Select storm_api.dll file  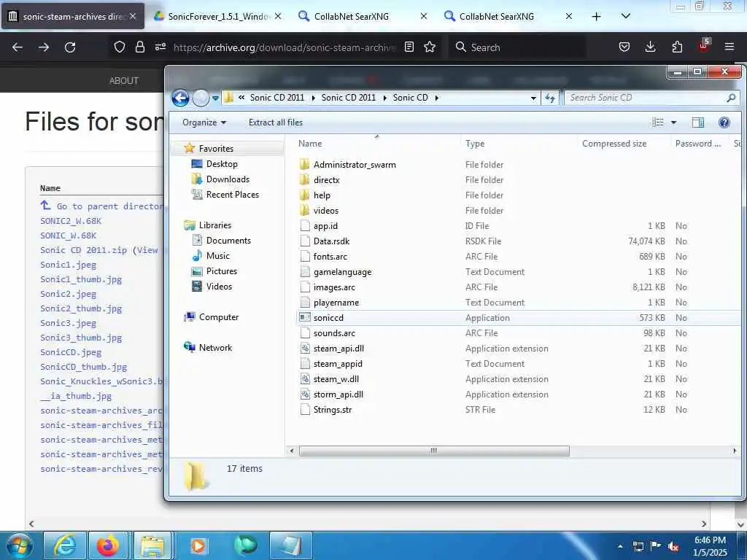click(x=338, y=394)
